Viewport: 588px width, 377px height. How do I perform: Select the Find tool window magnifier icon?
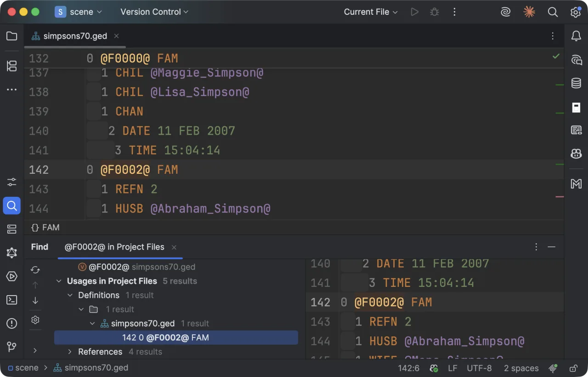click(x=12, y=206)
